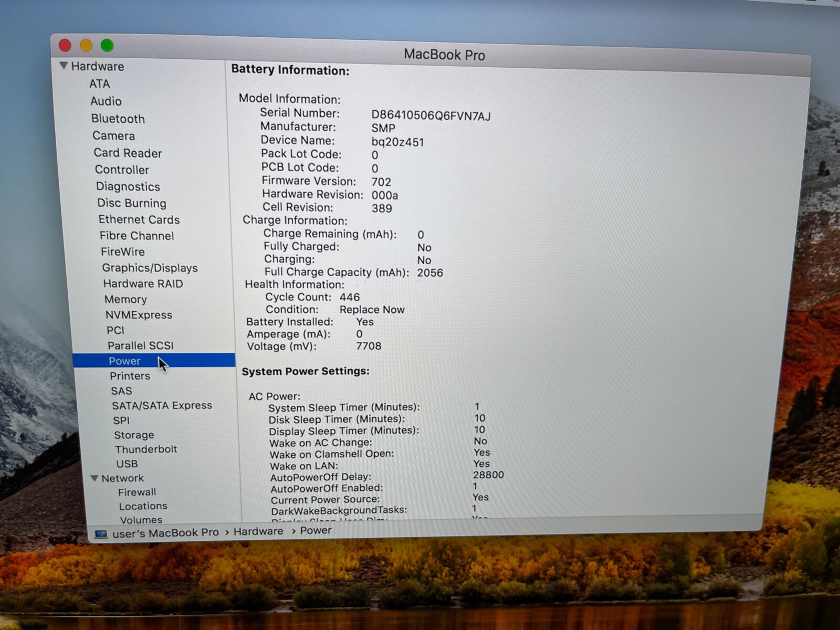This screenshot has height=630, width=840.
Task: Click user's MacBook Pro in path bar
Action: 165,533
